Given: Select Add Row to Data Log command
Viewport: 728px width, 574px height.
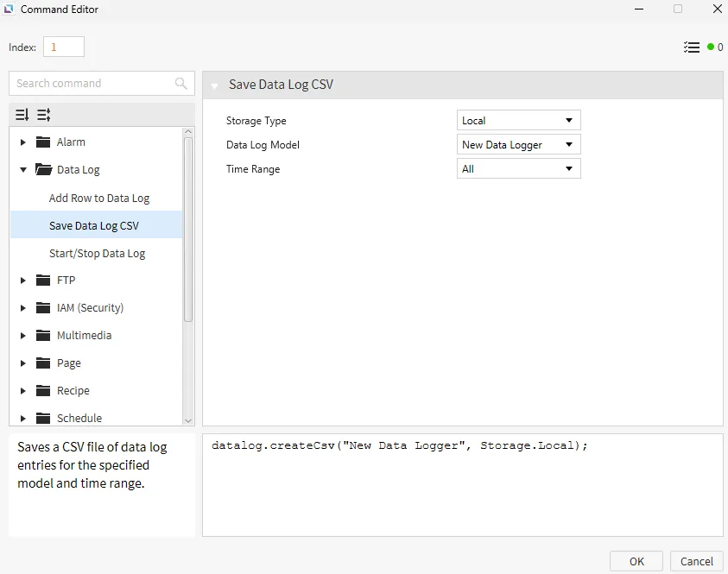Looking at the screenshot, I should (x=99, y=199).
